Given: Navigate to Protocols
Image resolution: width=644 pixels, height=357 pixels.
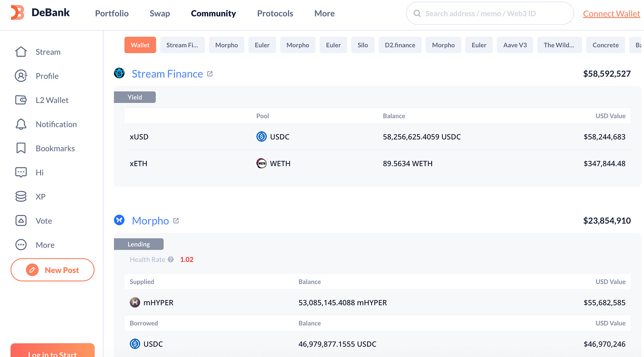Looking at the screenshot, I should point(275,13).
